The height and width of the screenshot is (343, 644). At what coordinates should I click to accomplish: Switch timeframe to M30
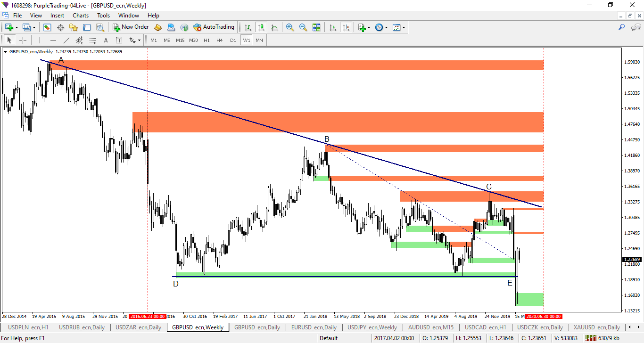point(193,40)
